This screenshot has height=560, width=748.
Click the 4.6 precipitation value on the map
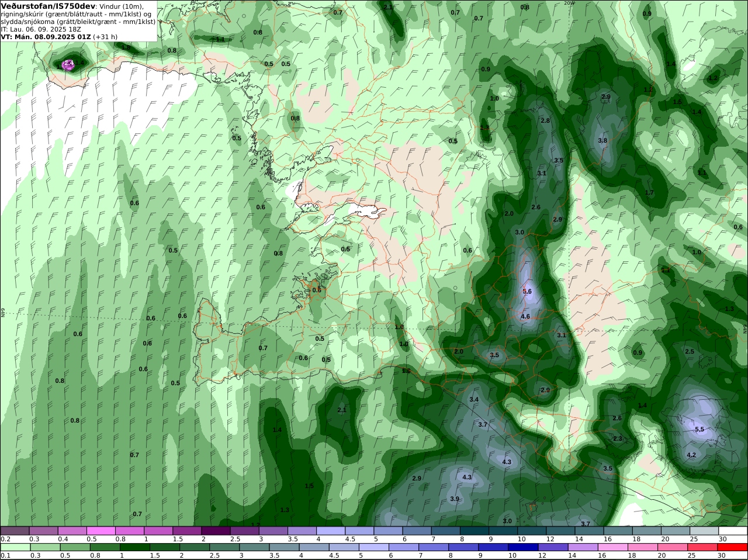pyautogui.click(x=525, y=316)
